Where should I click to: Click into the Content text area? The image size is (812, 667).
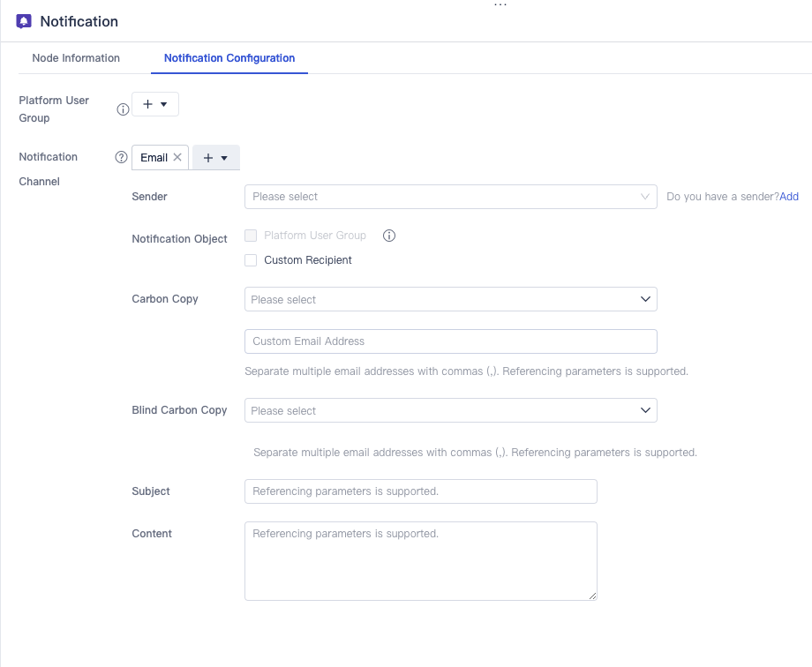(420, 561)
